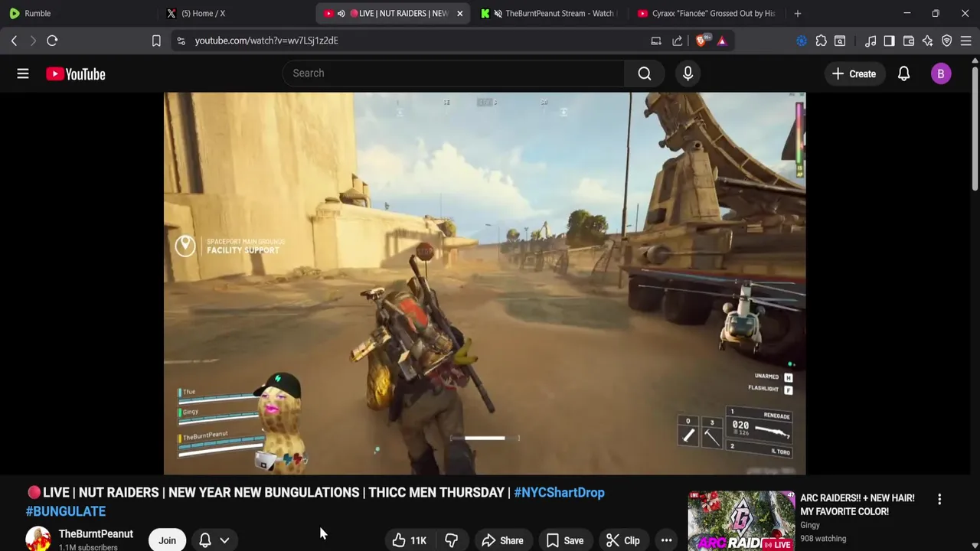Open the browser main menu icon
This screenshot has height=551, width=980.
coord(966,41)
